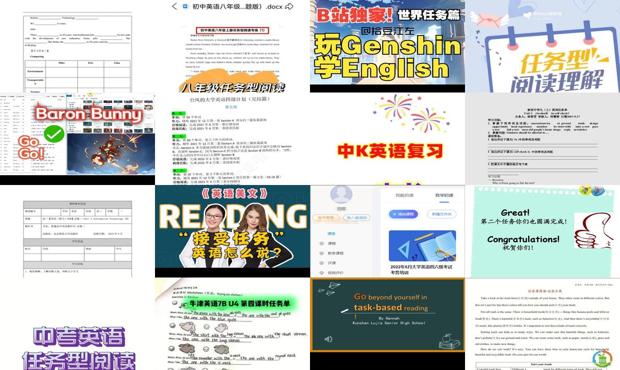Click the text B站独家! on the Genshin thumbnail
This screenshot has width=620, height=370.
coord(354,15)
